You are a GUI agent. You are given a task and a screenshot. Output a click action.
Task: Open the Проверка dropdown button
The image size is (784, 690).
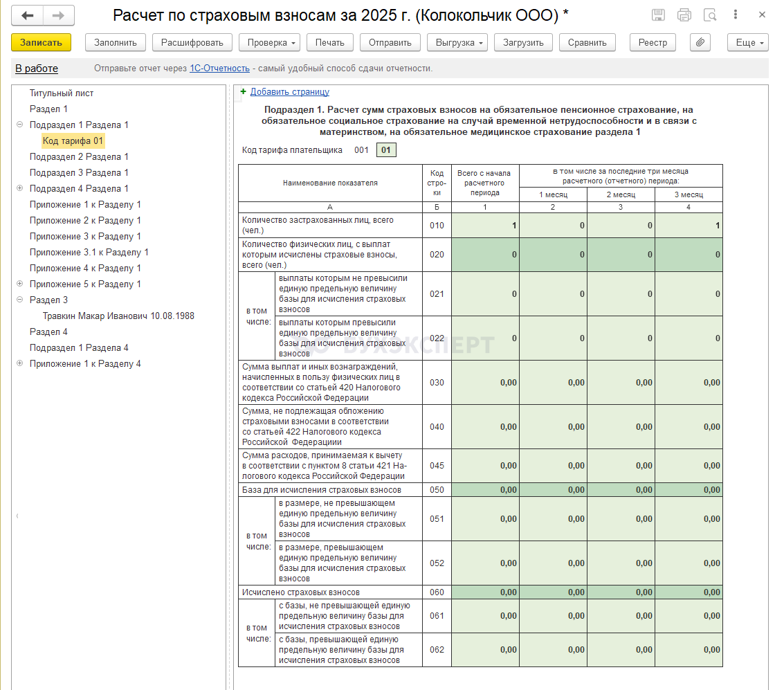[x=270, y=42]
